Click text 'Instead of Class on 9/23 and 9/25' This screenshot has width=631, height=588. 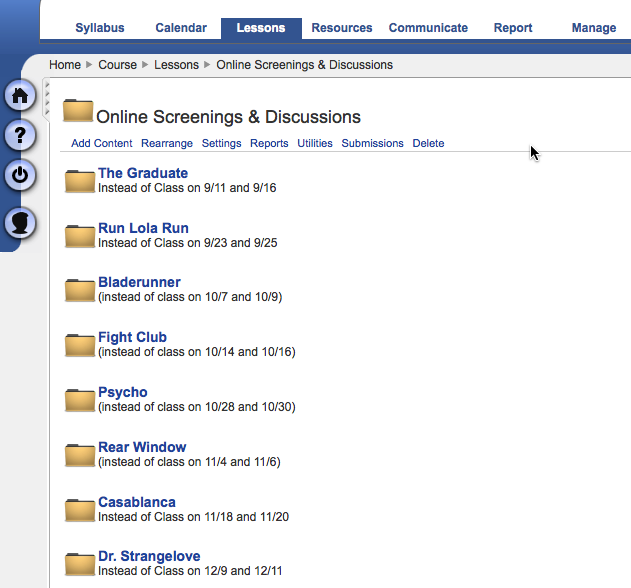tap(188, 243)
